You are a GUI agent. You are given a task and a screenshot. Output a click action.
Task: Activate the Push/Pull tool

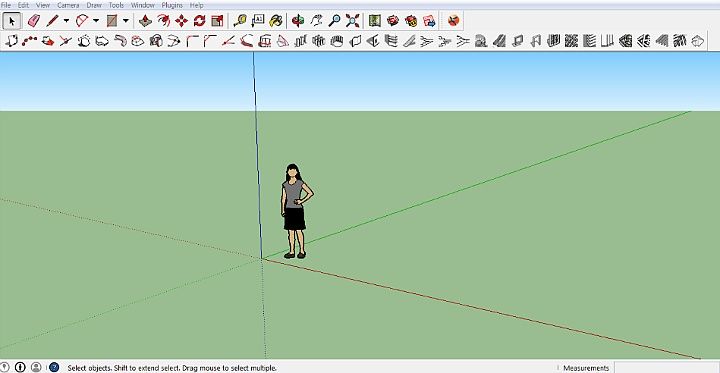146,21
